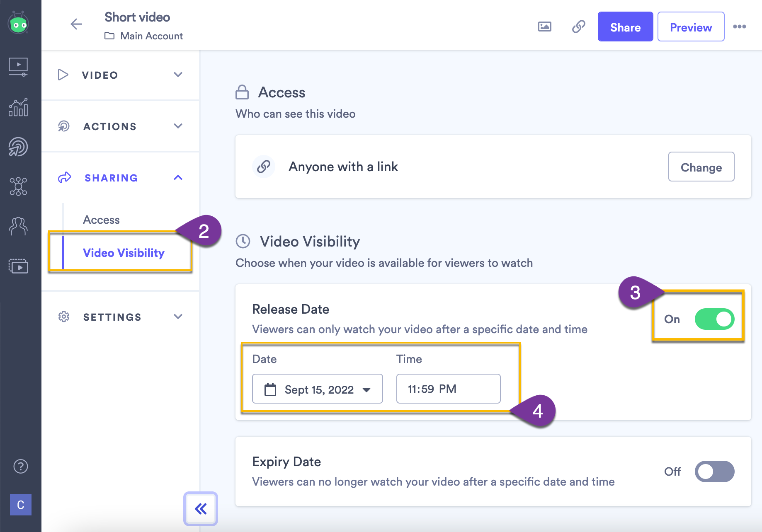
Task: Click the Vidyard robot logo
Action: [19, 23]
